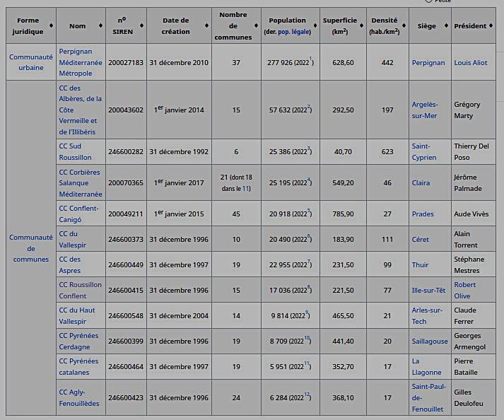The height and width of the screenshot is (420, 504).
Task: Select SIREN number 246600282
Action: pos(126,152)
